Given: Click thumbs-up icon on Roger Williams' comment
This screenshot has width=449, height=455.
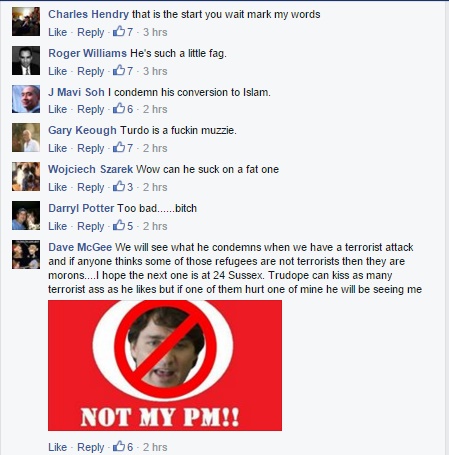Looking at the screenshot, I should 119,70.
